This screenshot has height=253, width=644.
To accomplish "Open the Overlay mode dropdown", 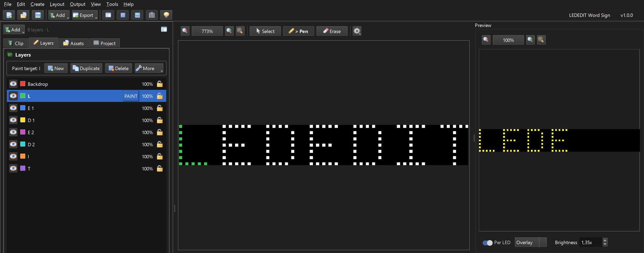I will [x=531, y=242].
